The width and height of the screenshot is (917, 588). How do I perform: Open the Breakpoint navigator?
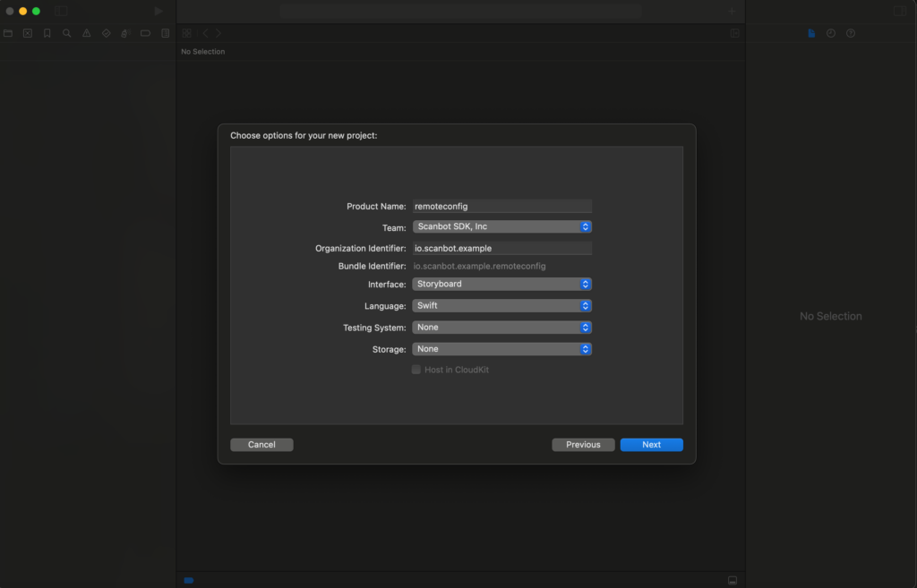click(x=145, y=32)
